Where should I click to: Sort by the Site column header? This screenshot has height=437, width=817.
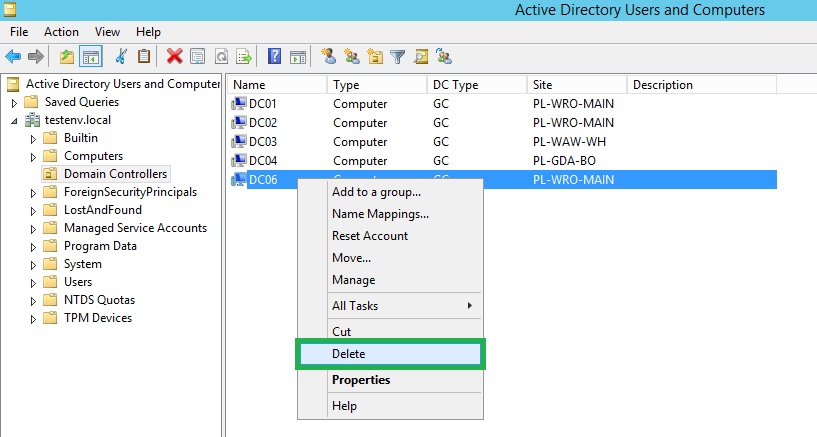[x=577, y=85]
